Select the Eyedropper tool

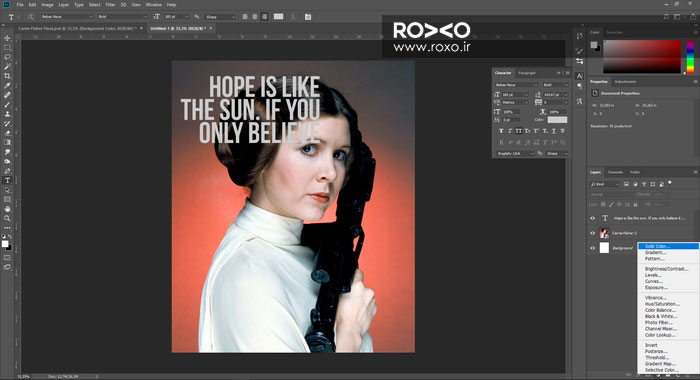pos(7,85)
